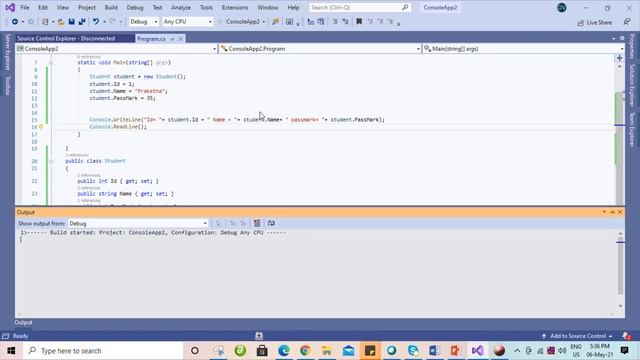Screen dimensions: 640x360
Task: Open Microsoft Word from taskbar
Action: [x=434, y=351]
